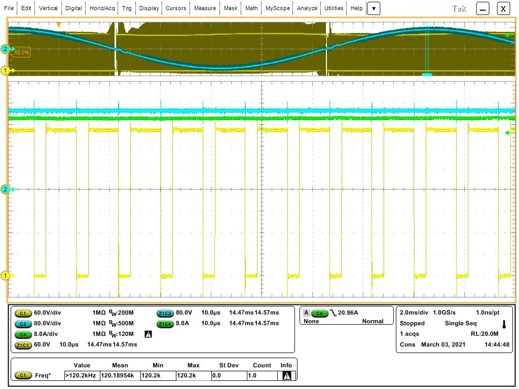Screen dimensions: 519x389
Task: Open the Help menu
Action: (x=356, y=8)
